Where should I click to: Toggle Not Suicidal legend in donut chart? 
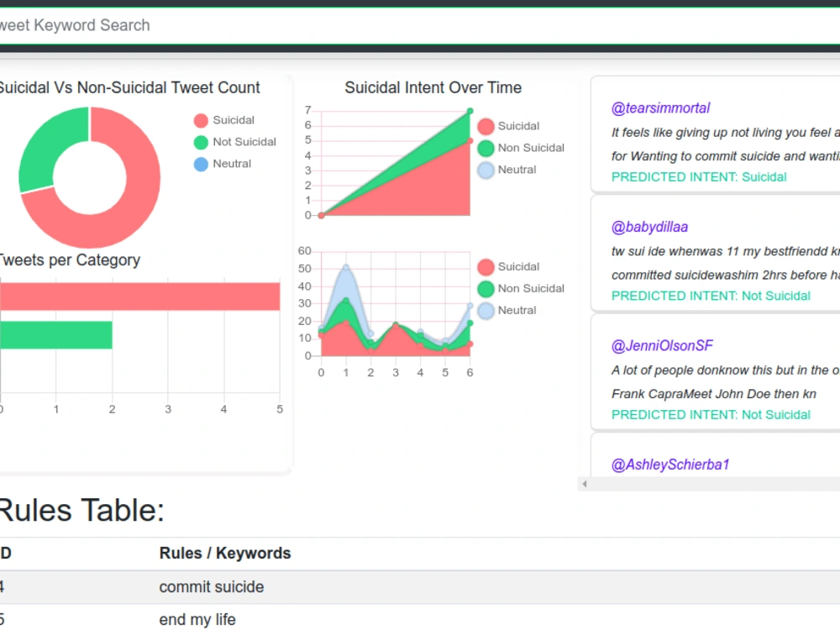[x=235, y=142]
